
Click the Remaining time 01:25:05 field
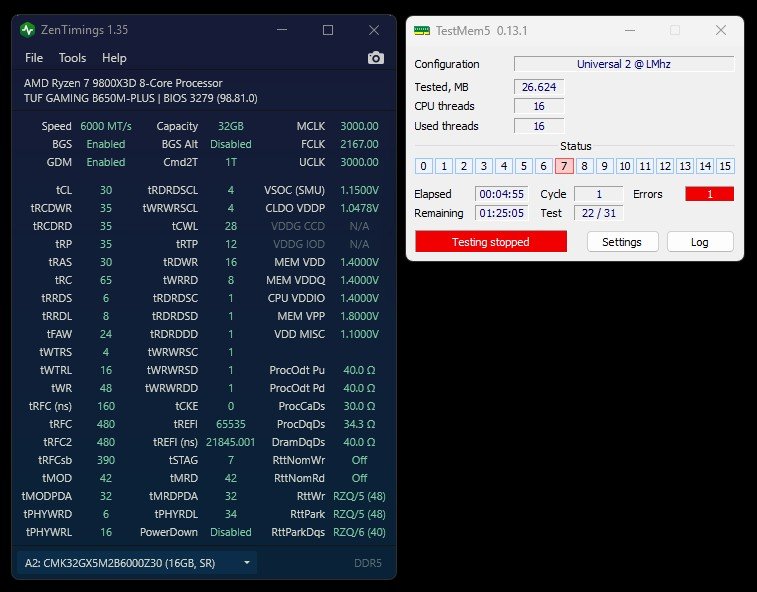[x=502, y=213]
